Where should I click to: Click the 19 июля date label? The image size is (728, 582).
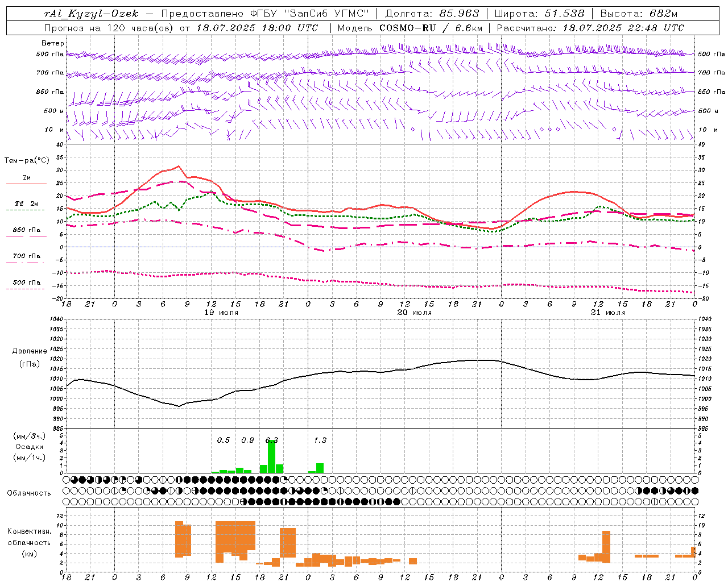coord(221,313)
